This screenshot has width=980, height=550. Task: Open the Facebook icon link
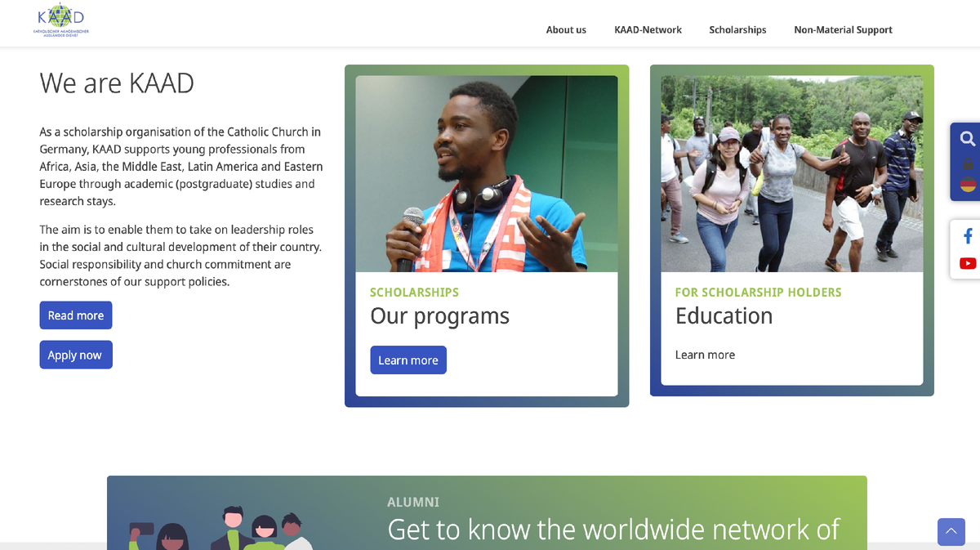click(968, 236)
